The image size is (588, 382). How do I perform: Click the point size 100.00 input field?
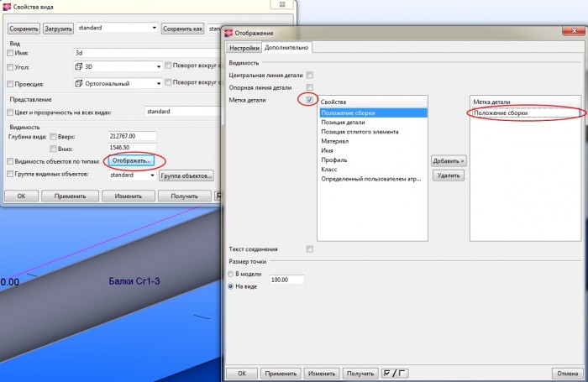coord(286,280)
